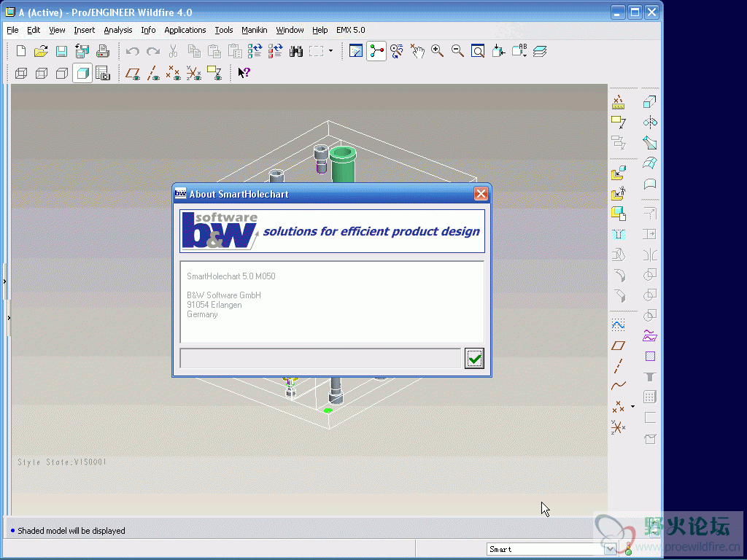Open the Applications menu
This screenshot has height=560, width=747.
(185, 30)
